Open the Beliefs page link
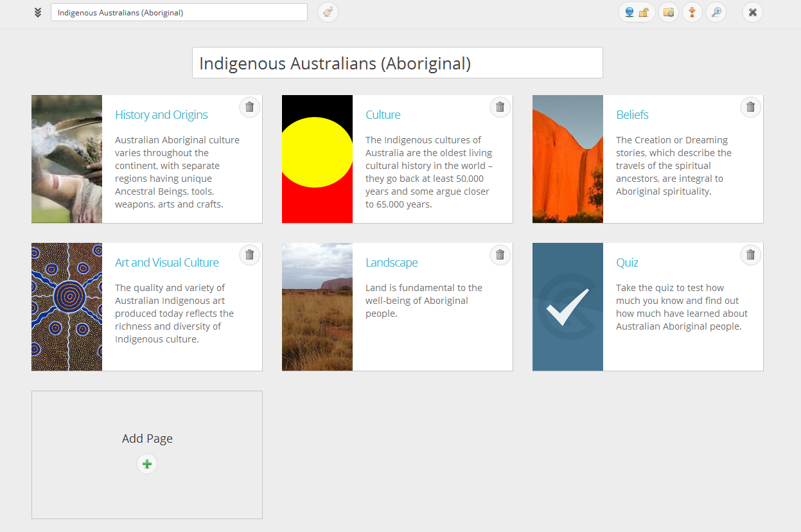The width and height of the screenshot is (801, 532). coord(632,115)
